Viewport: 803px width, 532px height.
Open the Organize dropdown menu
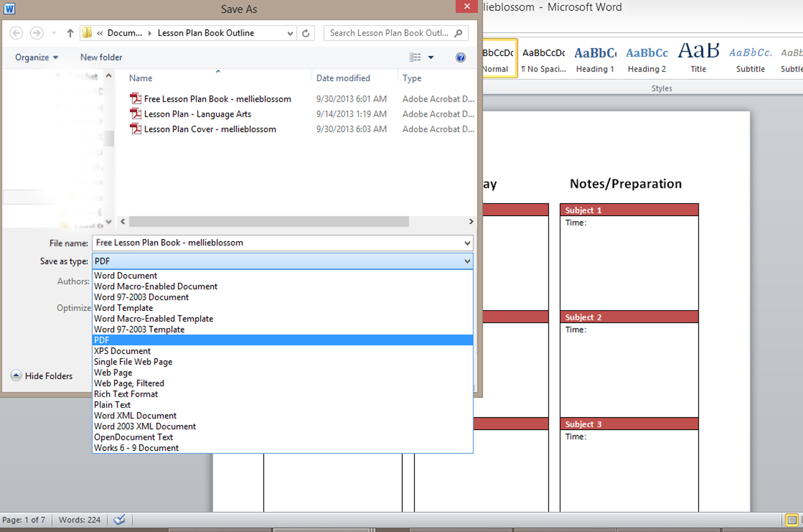coord(36,57)
